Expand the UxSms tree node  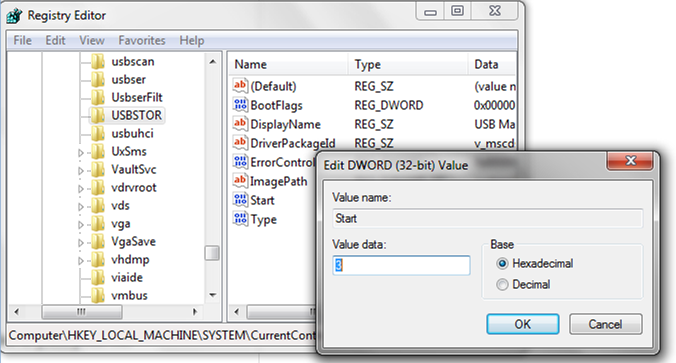[81, 153]
